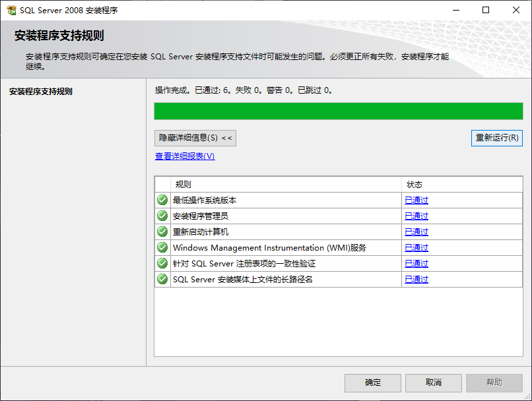Click green check icon for 长路径名 row

point(162,279)
